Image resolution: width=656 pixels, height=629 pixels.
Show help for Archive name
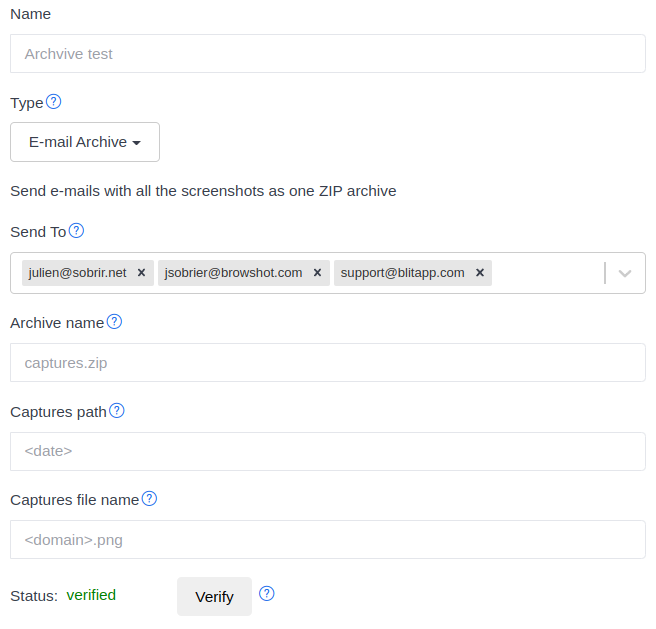point(114,322)
